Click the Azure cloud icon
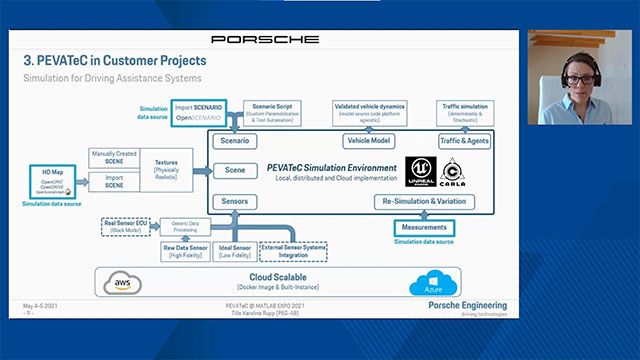 point(433,283)
